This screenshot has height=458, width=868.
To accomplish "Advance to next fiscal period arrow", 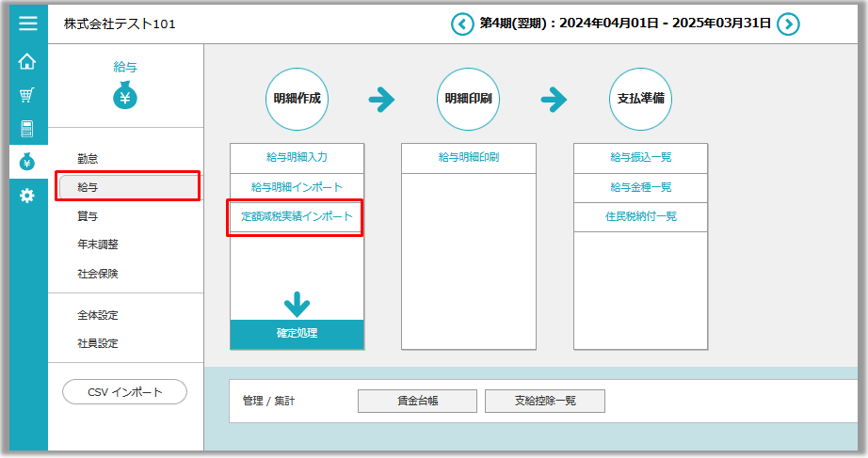I will pyautogui.click(x=789, y=24).
